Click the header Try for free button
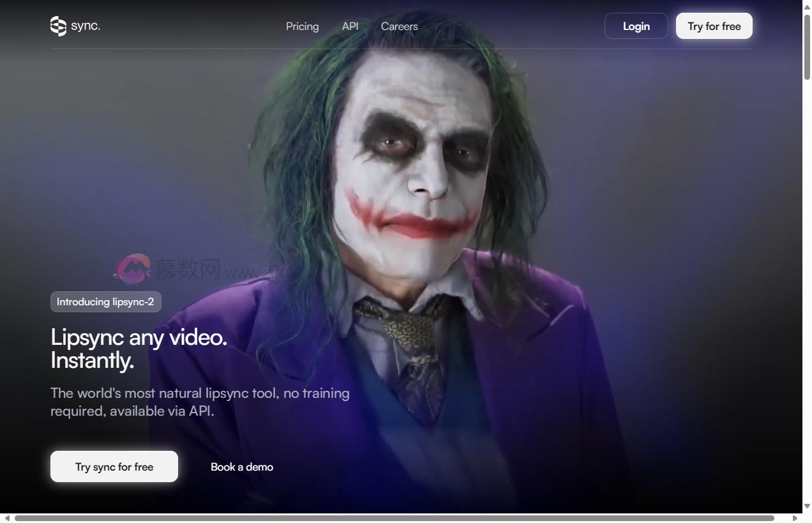The height and width of the screenshot is (523, 812). click(x=714, y=26)
